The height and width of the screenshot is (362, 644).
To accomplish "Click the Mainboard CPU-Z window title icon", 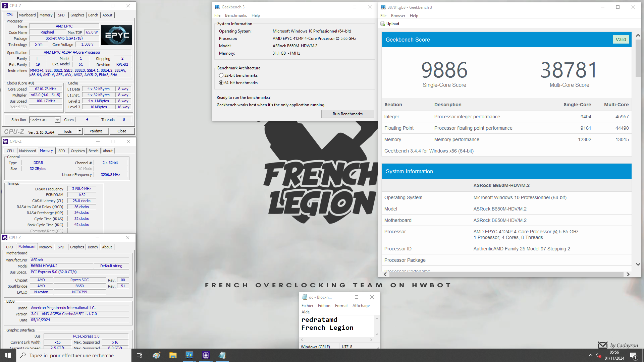I will click(5, 238).
